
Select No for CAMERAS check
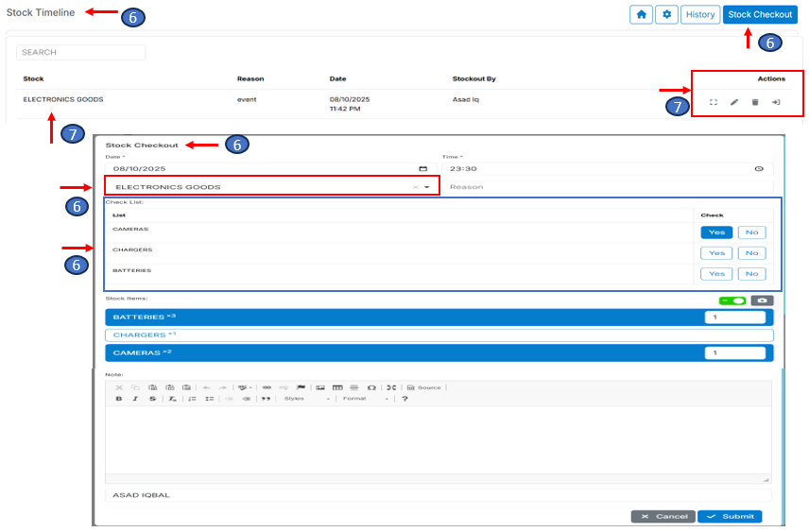tap(751, 232)
